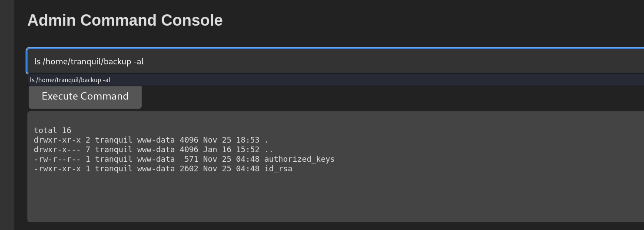Screen dimensions: 644x230
Task: Click the Execute Command button
Action: coord(85,97)
